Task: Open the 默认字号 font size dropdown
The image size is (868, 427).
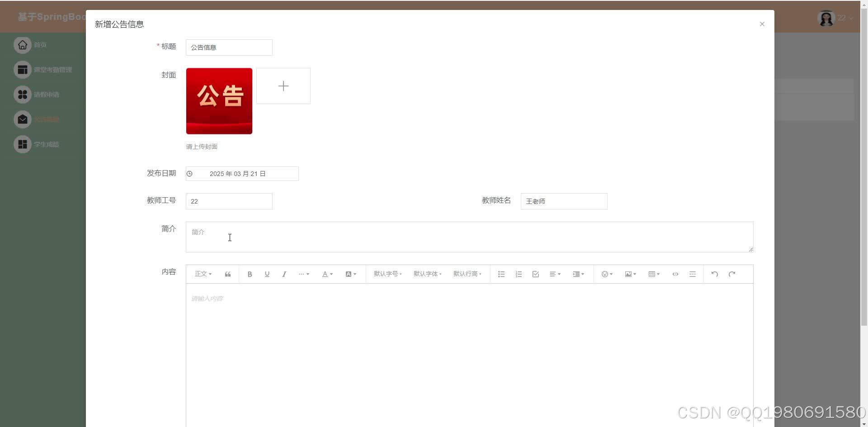Action: (x=387, y=274)
